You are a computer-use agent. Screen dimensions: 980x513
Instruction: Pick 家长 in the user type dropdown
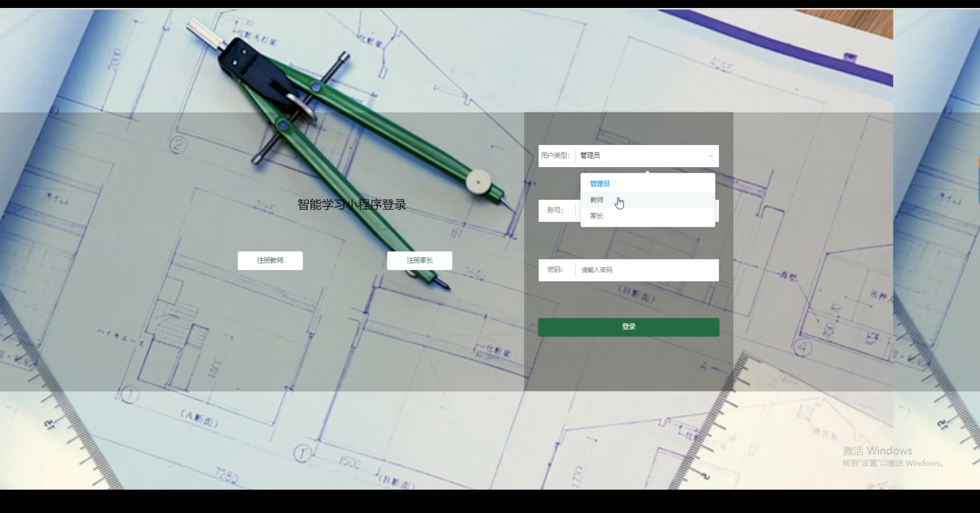click(596, 216)
